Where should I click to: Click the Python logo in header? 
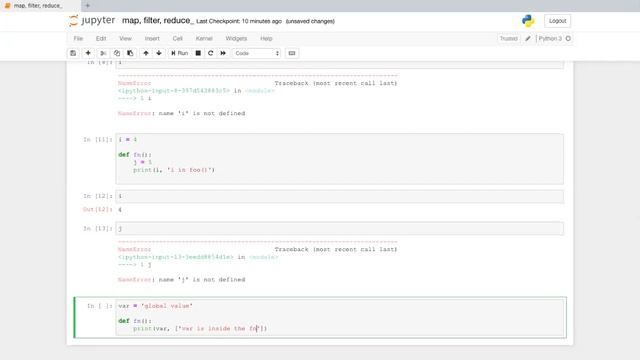click(x=528, y=21)
